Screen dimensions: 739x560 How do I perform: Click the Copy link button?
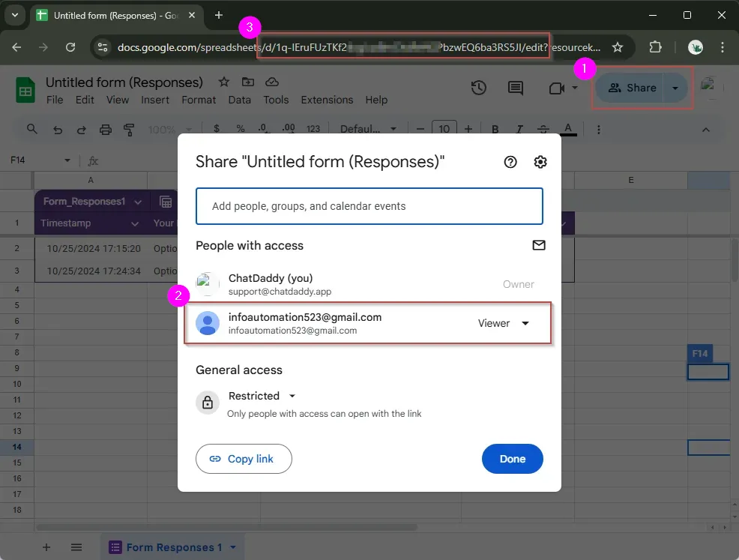(244, 459)
